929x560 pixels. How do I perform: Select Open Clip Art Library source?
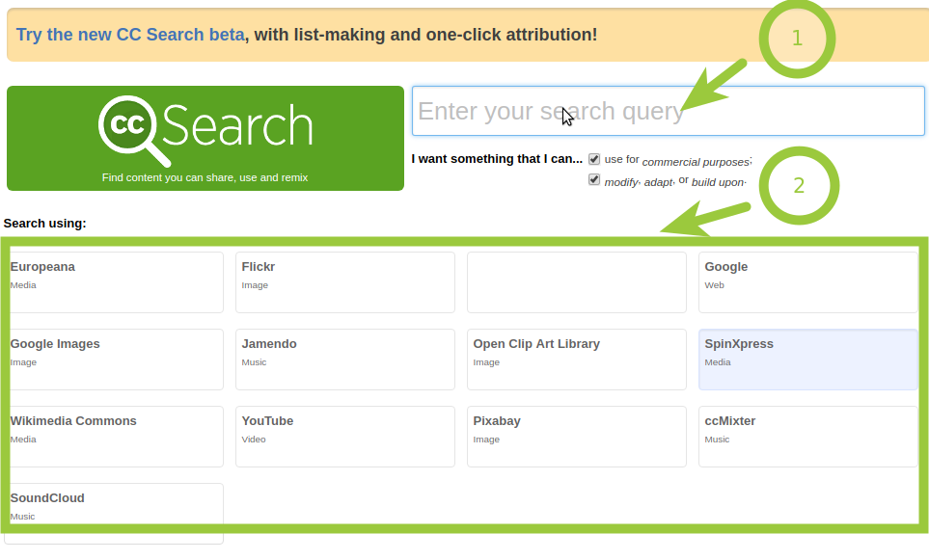click(577, 360)
